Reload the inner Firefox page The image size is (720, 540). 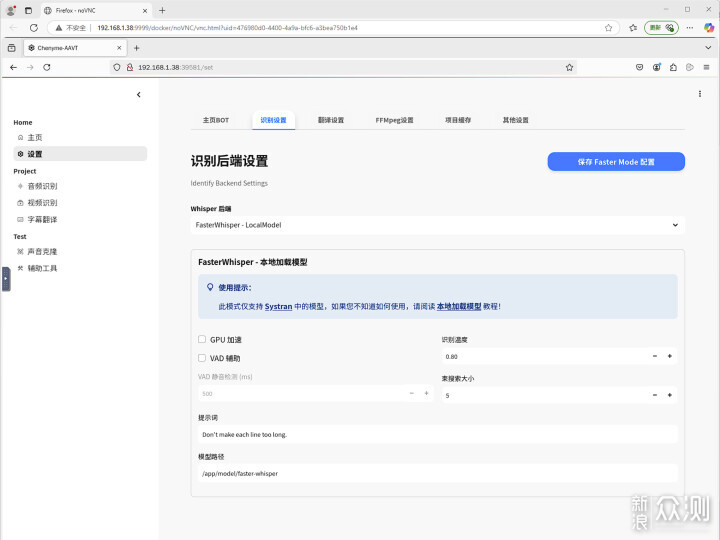pyautogui.click(x=47, y=67)
